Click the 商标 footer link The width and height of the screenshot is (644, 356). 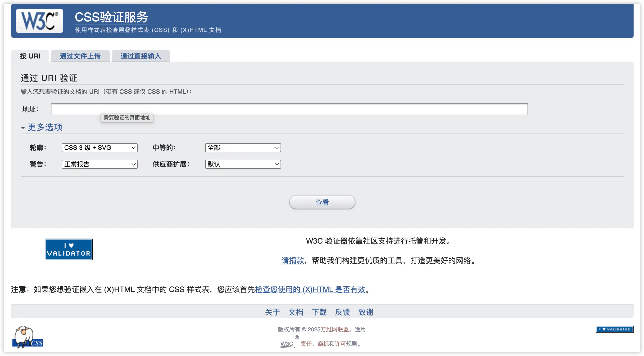(323, 344)
